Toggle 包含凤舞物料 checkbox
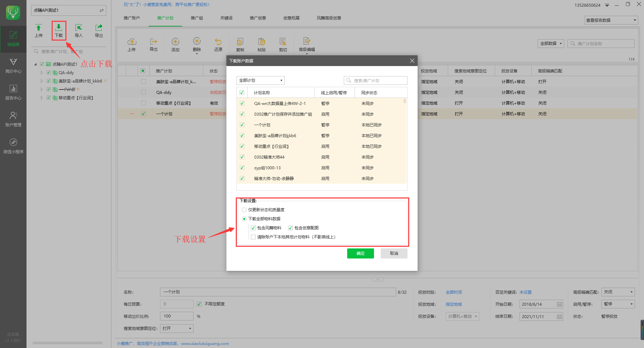644x348 pixels. tap(253, 228)
